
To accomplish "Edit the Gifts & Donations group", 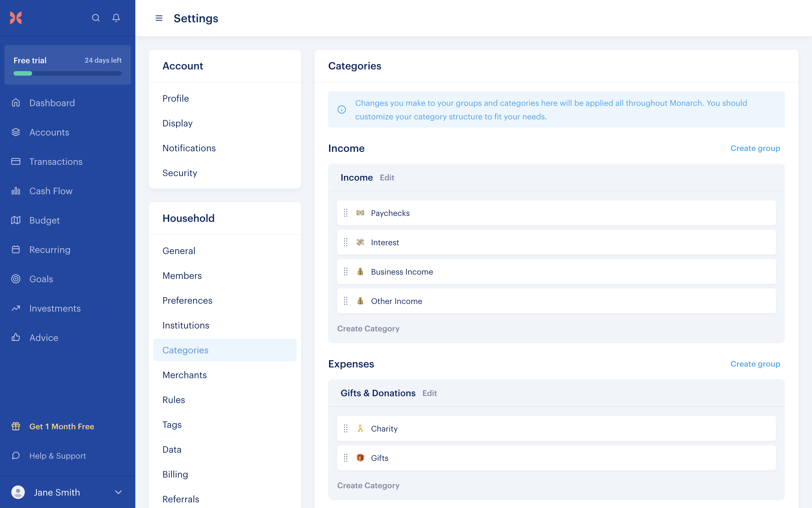I will [429, 393].
